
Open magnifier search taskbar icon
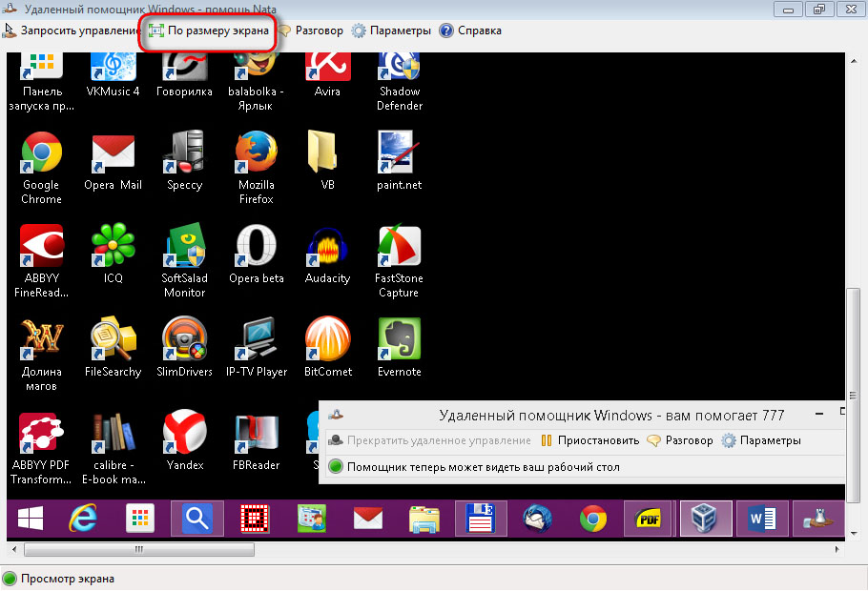pos(197,520)
